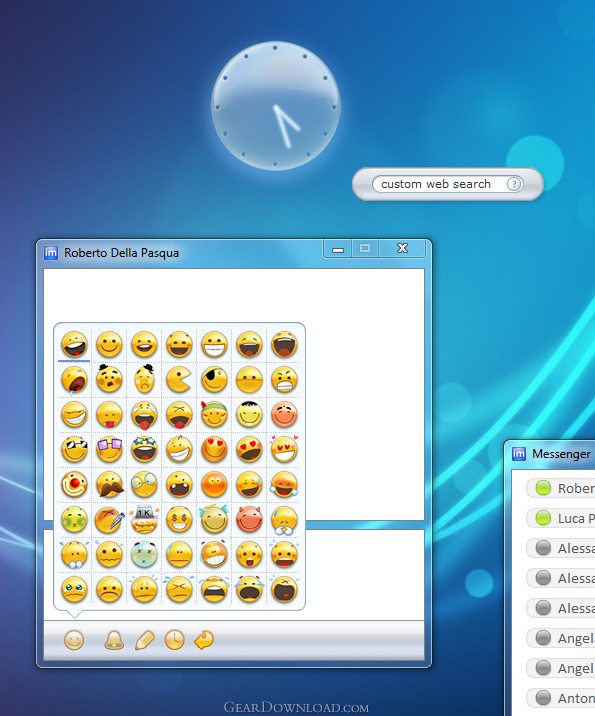595x716 pixels.
Task: Pick the sad smiley with small hat
Action: 144,379
